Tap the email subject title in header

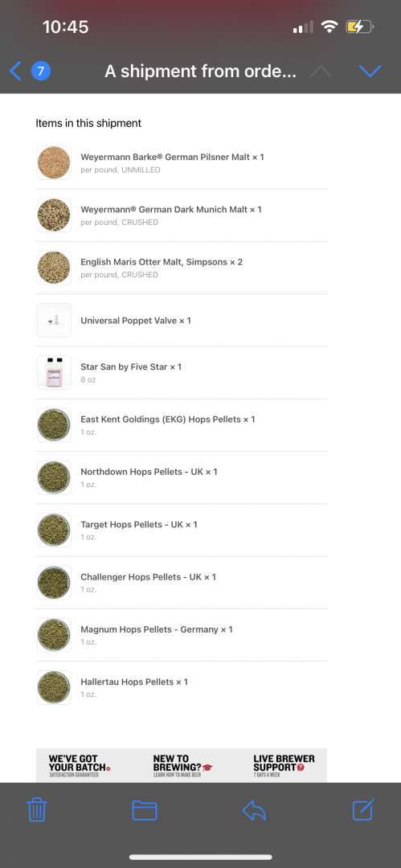[x=200, y=71]
